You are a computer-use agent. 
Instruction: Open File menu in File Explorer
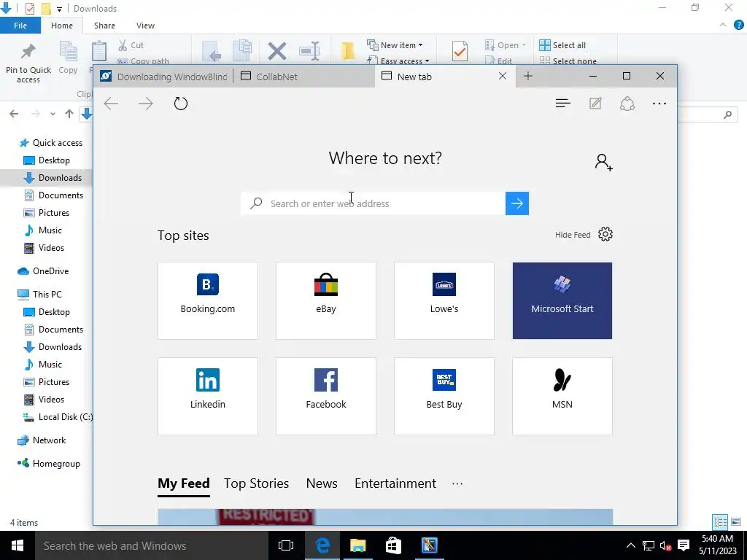20,26
